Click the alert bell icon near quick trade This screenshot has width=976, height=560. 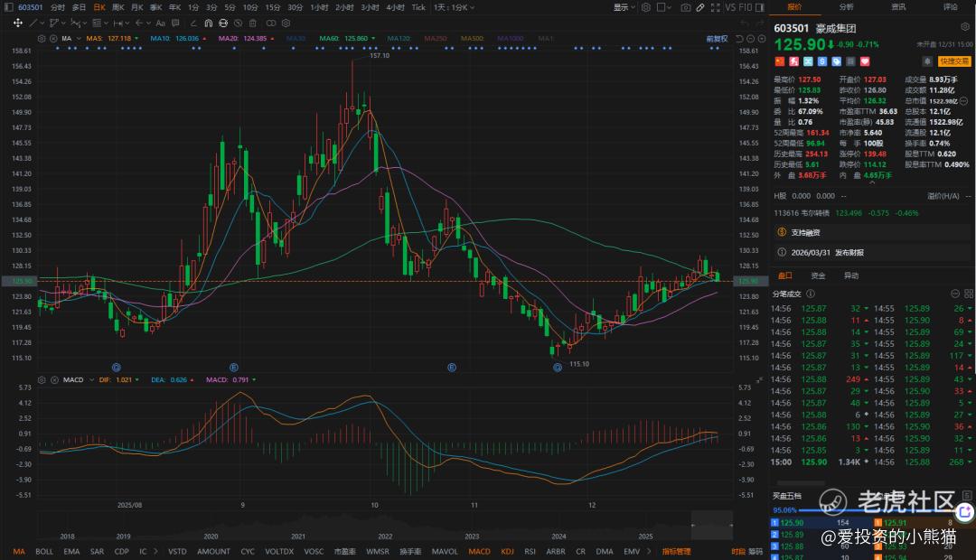click(x=927, y=61)
